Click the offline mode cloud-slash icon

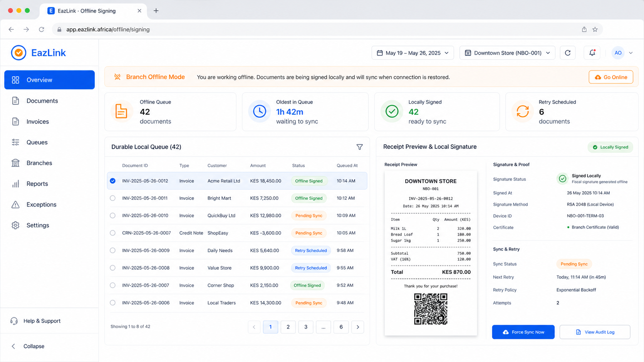click(x=117, y=77)
